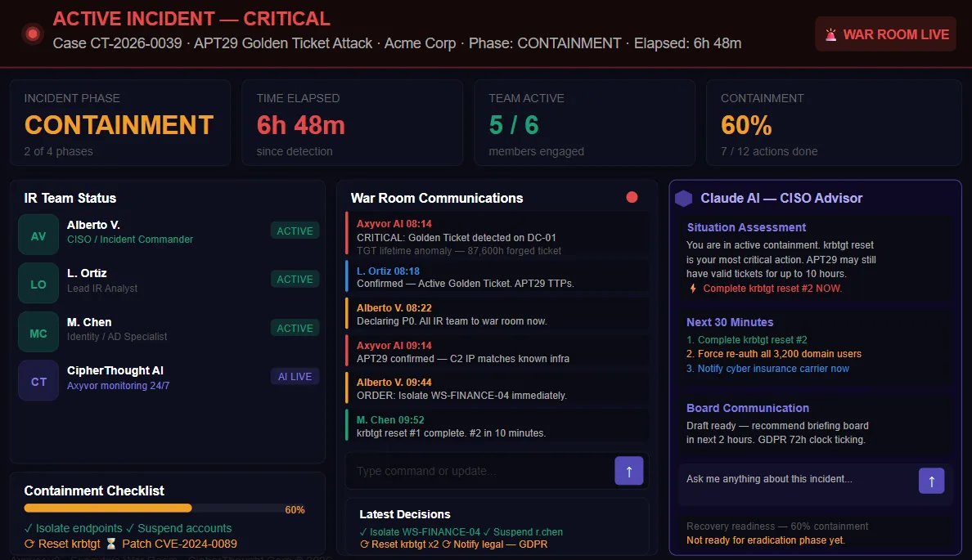This screenshot has height=560, width=972.
Task: Click Isolate WS-FINANCE-04 in Latest Decisions
Action: 420,531
